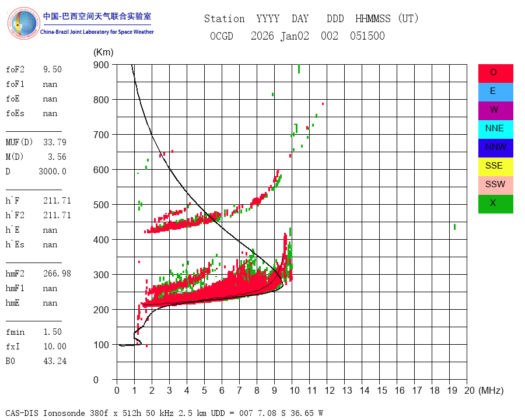
Task: Select the yellow SSE legend swatch
Action: [x=495, y=167]
